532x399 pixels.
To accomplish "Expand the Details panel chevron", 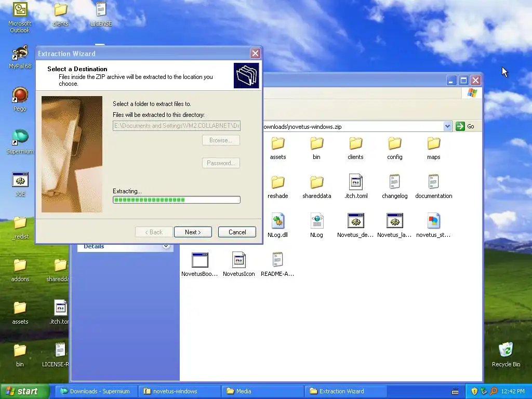I will click(166, 246).
